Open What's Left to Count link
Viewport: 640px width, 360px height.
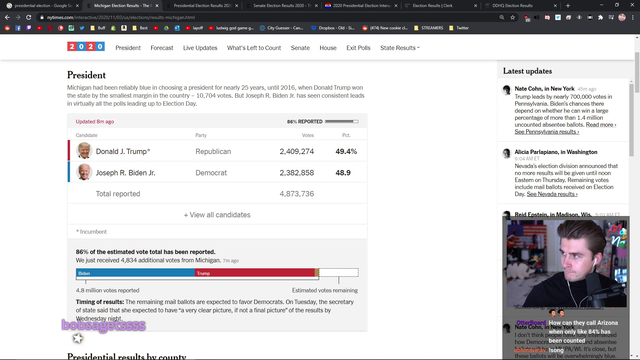tap(254, 48)
